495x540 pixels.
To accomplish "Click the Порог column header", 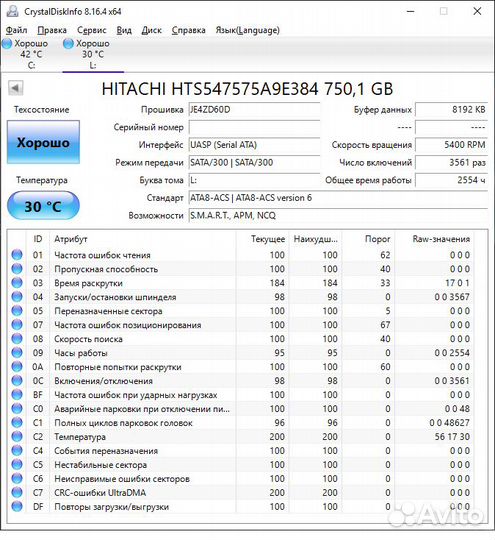I will pyautogui.click(x=368, y=239).
